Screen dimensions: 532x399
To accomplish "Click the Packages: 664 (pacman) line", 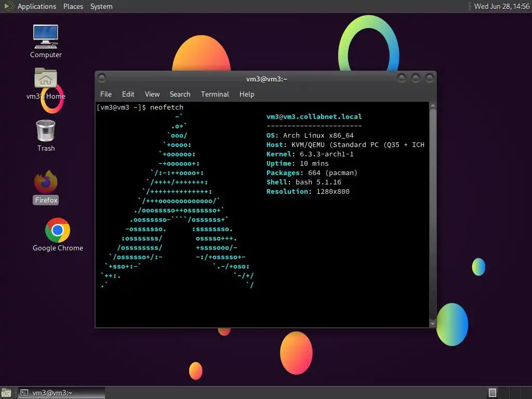I will (x=312, y=172).
